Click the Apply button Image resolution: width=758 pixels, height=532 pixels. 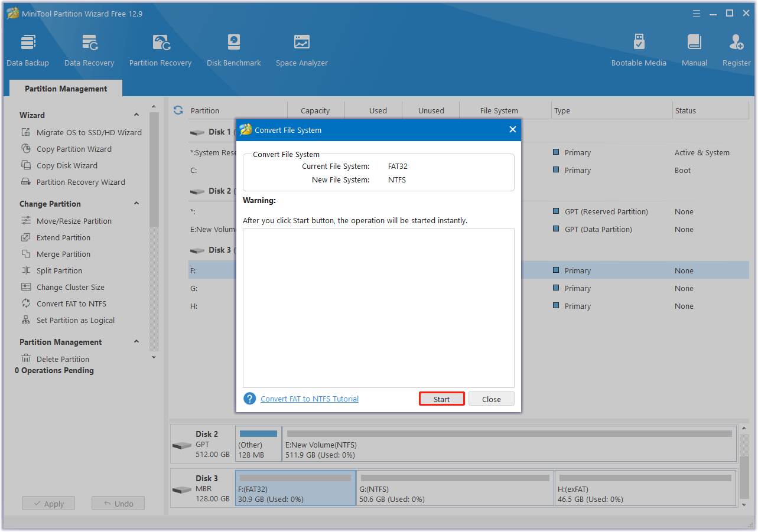point(48,504)
